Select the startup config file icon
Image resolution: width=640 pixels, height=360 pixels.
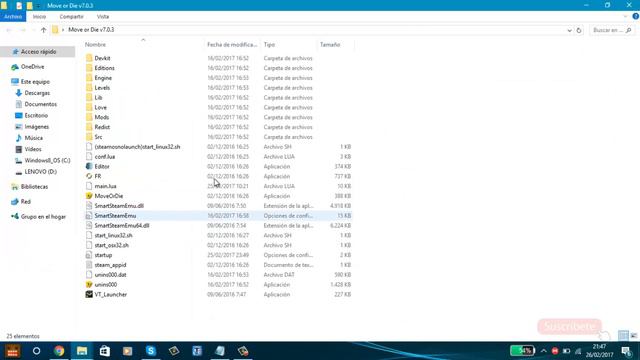89,255
